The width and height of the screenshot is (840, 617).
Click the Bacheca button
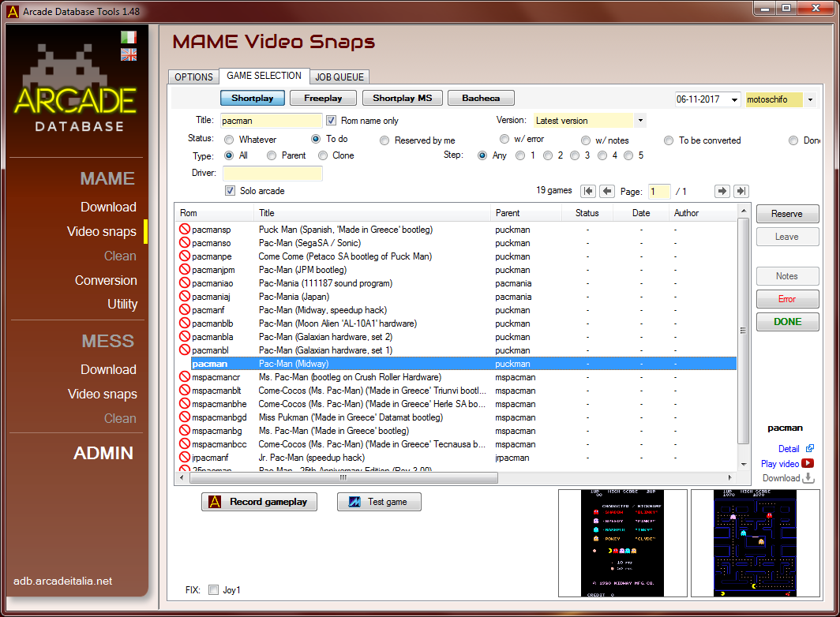481,98
